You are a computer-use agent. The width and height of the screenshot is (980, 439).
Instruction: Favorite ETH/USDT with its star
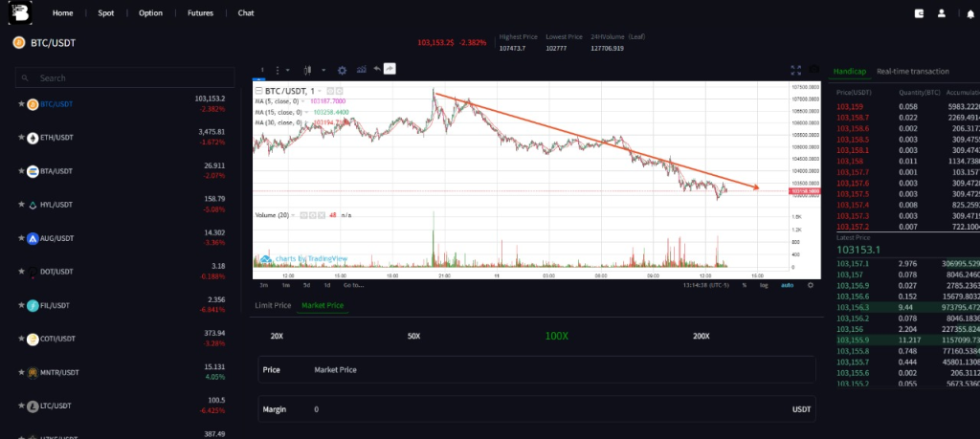(x=21, y=138)
